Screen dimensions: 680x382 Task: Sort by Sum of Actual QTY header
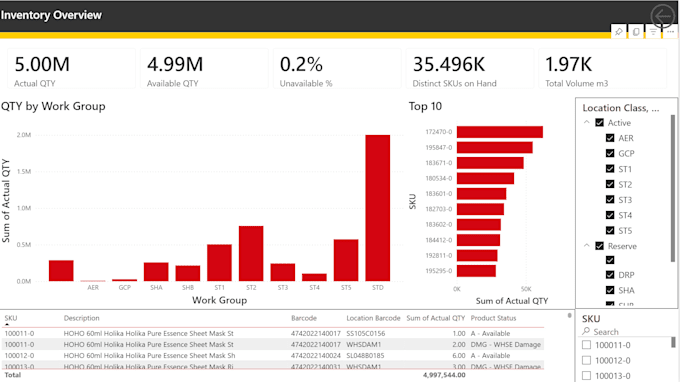tap(435, 318)
